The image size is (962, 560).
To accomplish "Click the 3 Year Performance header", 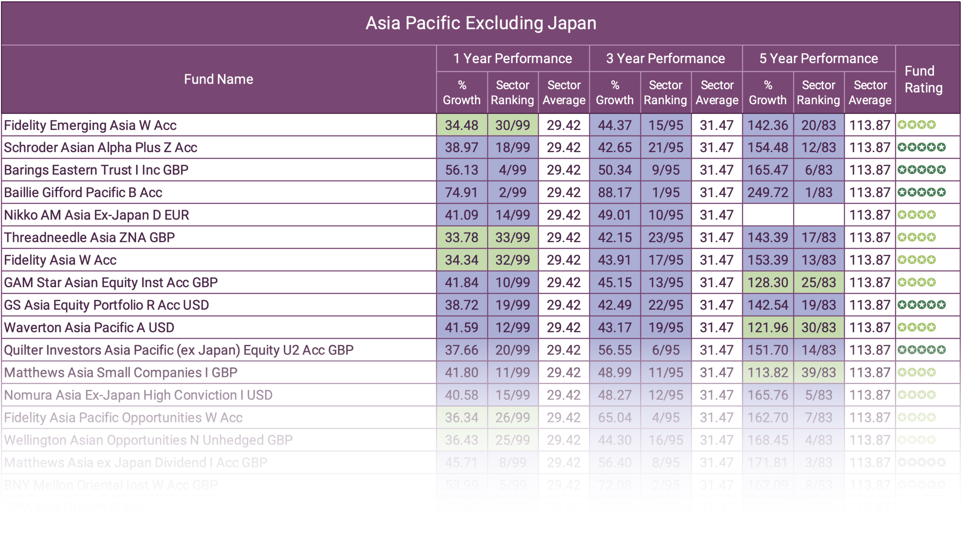I will 666,58.
